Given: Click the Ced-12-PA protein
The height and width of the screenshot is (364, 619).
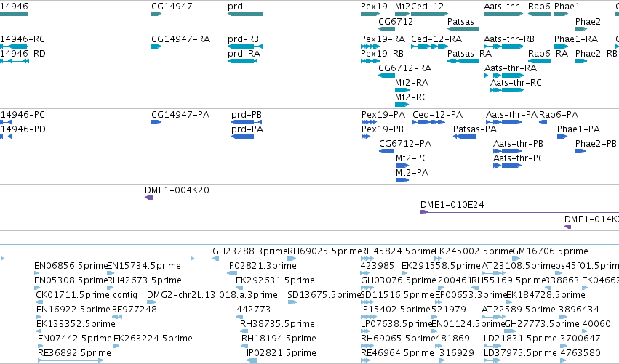Looking at the screenshot, I should click(x=428, y=122).
